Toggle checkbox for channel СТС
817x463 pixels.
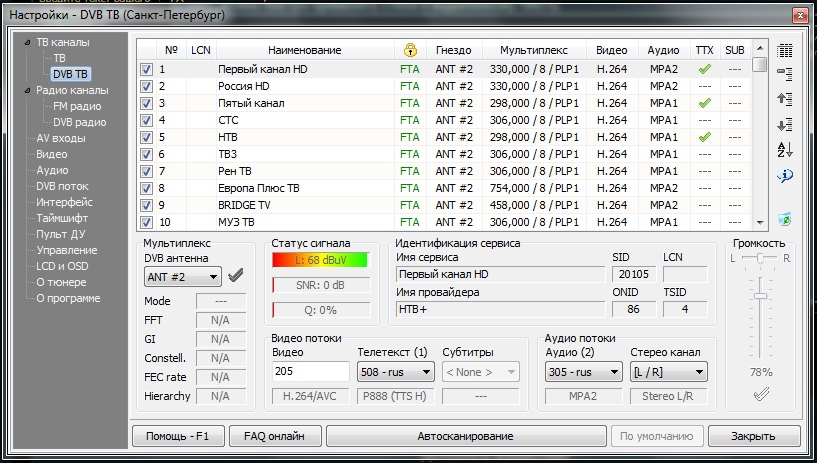(146, 120)
